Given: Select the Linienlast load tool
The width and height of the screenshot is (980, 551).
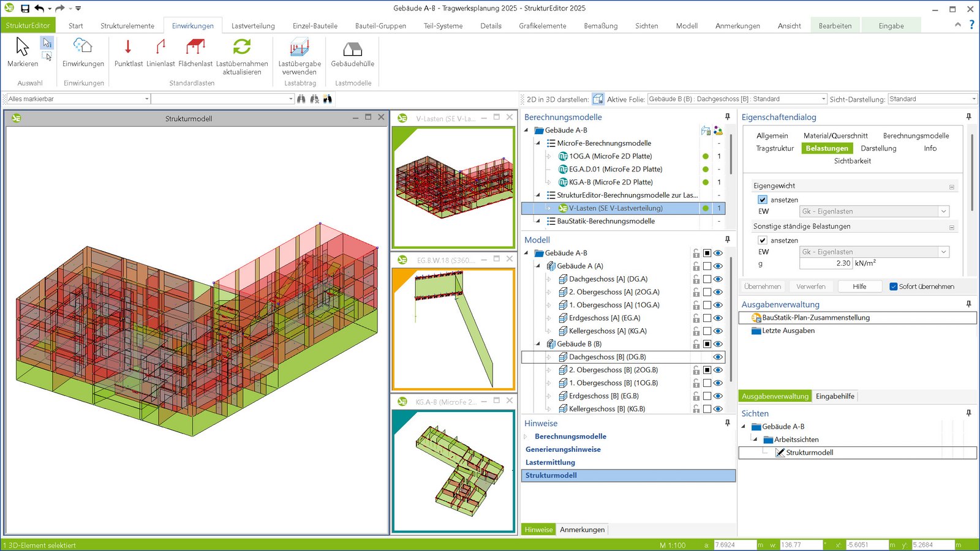Looking at the screenshot, I should point(160,48).
